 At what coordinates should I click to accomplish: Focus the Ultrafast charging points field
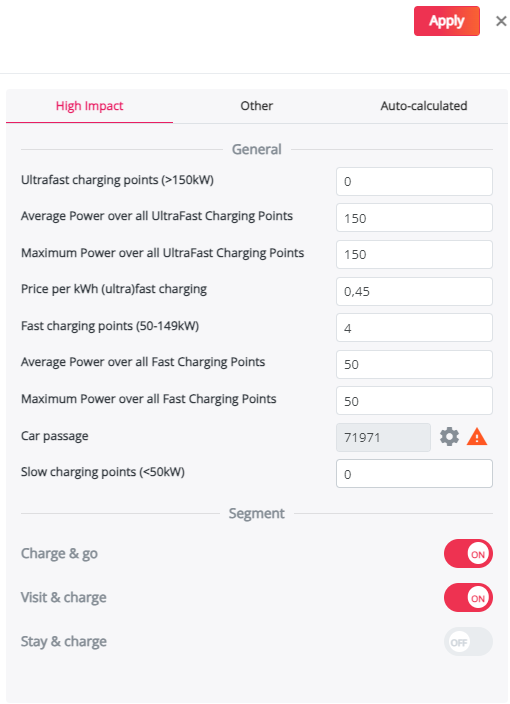point(414,181)
